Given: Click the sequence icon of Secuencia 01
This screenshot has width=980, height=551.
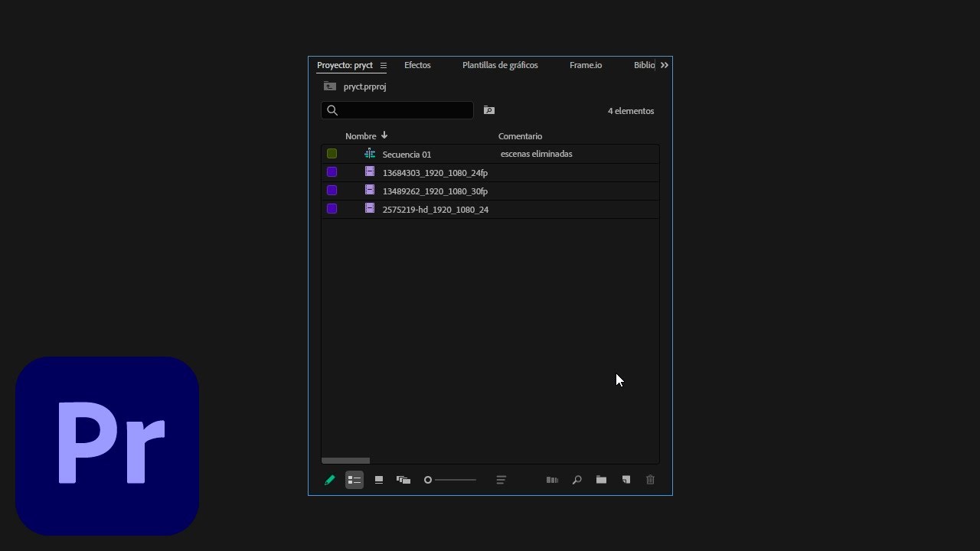Looking at the screenshot, I should point(370,154).
